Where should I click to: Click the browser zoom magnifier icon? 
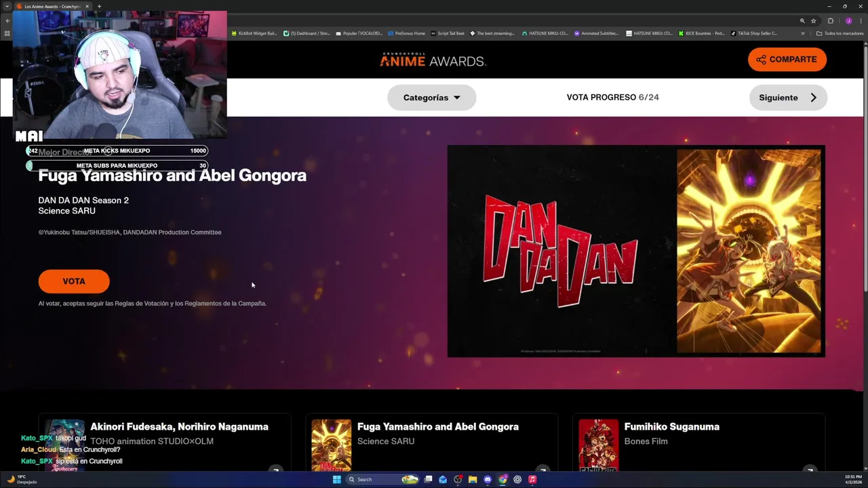click(802, 21)
